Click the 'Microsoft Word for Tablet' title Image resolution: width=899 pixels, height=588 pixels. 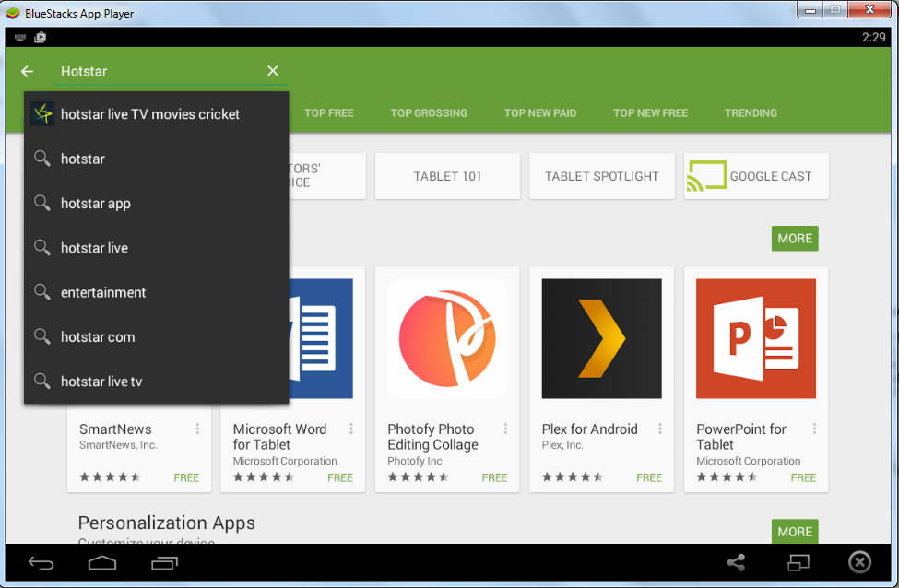279,437
